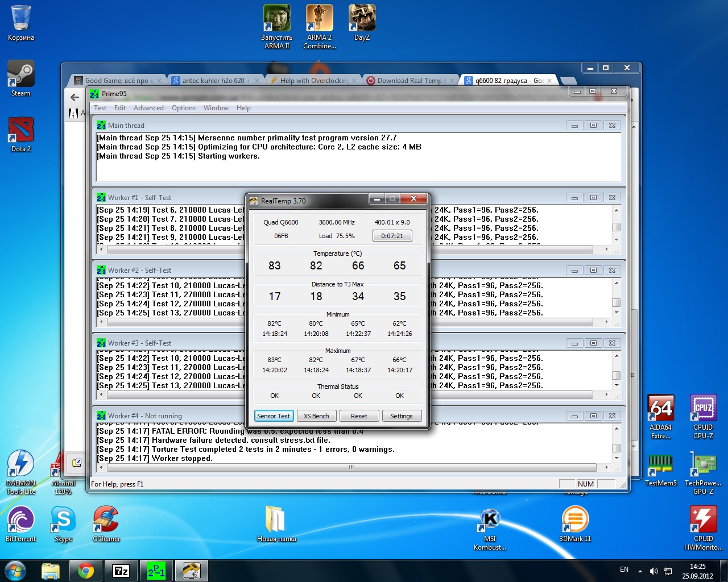Open 7-Zip from the taskbar
728x582 pixels.
tap(121, 571)
